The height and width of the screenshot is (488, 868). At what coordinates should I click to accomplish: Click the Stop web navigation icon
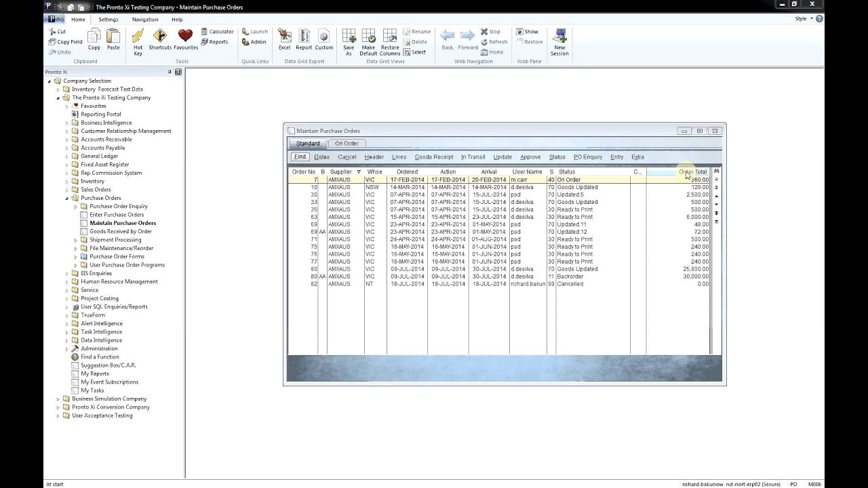tap(484, 31)
